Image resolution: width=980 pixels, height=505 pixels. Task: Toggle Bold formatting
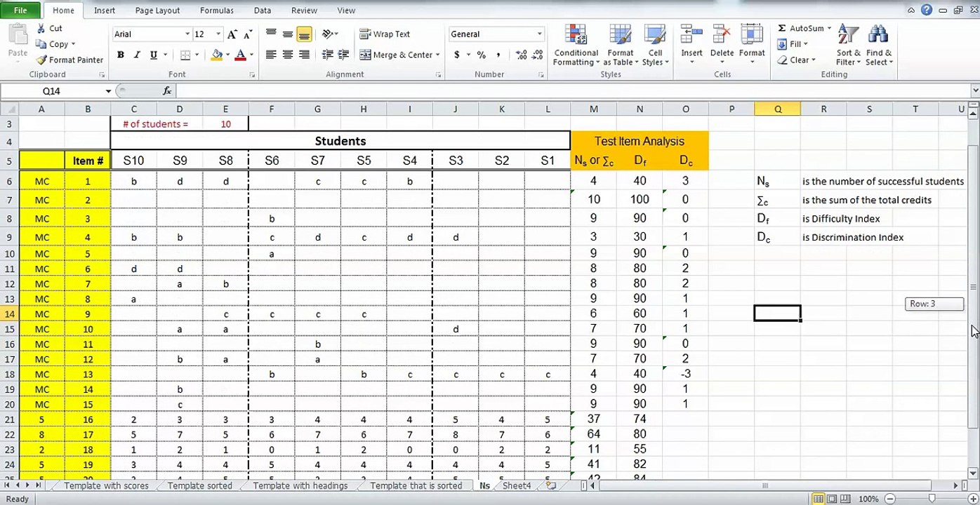click(121, 55)
